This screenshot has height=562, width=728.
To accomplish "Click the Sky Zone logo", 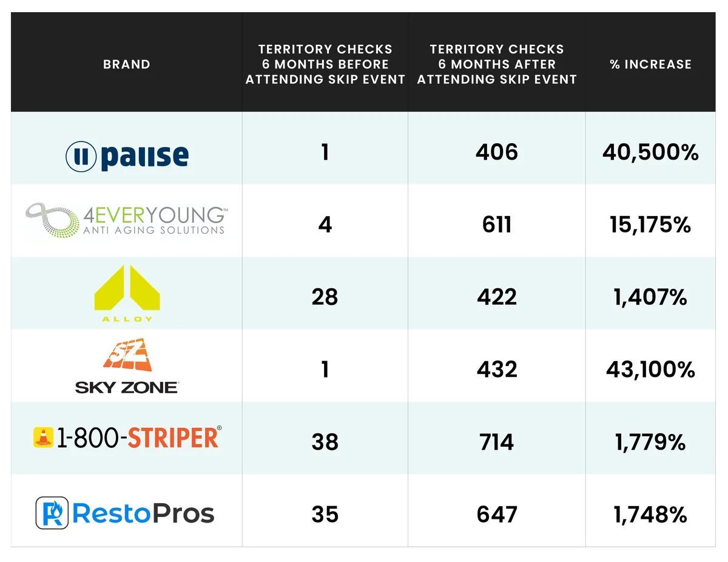I will [127, 366].
